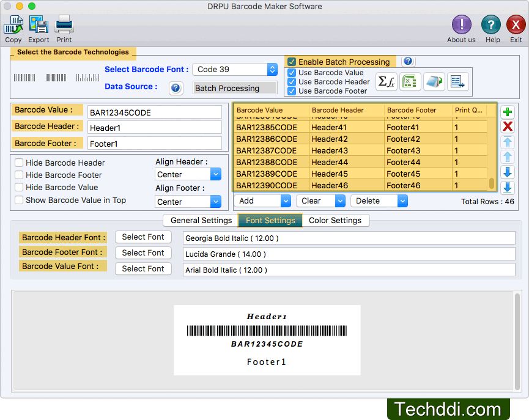Image resolution: width=529 pixels, height=420 pixels.
Task: Check Show Barcode Value in Top
Action: tap(19, 200)
